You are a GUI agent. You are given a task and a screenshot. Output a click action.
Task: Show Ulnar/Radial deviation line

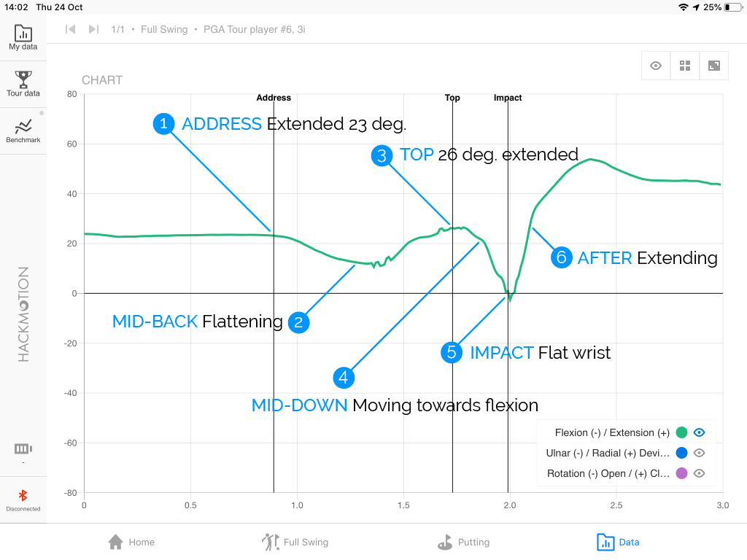(x=700, y=453)
